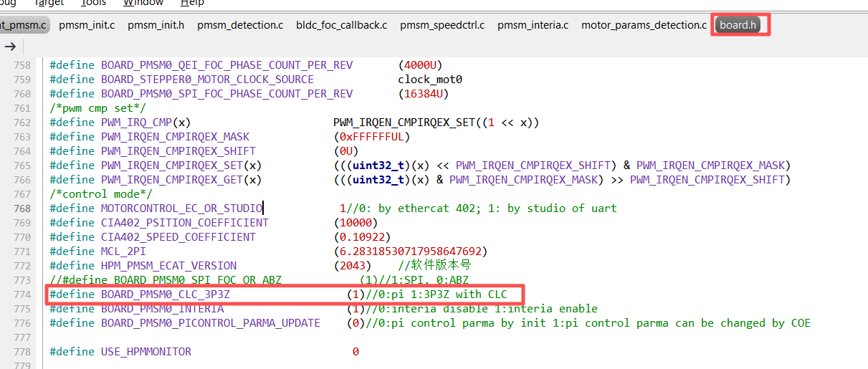Switch to the pmsm_init.h tab
The image size is (868, 369).
click(x=156, y=25)
